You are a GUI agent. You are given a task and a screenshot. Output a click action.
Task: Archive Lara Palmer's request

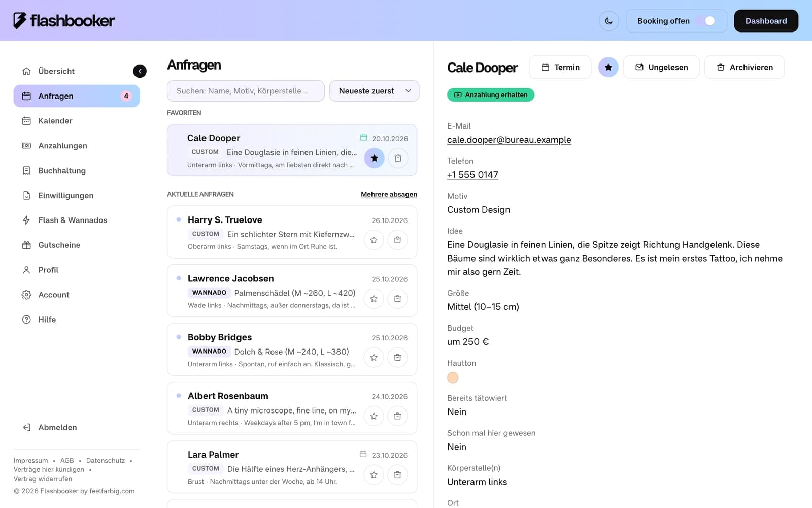click(397, 474)
